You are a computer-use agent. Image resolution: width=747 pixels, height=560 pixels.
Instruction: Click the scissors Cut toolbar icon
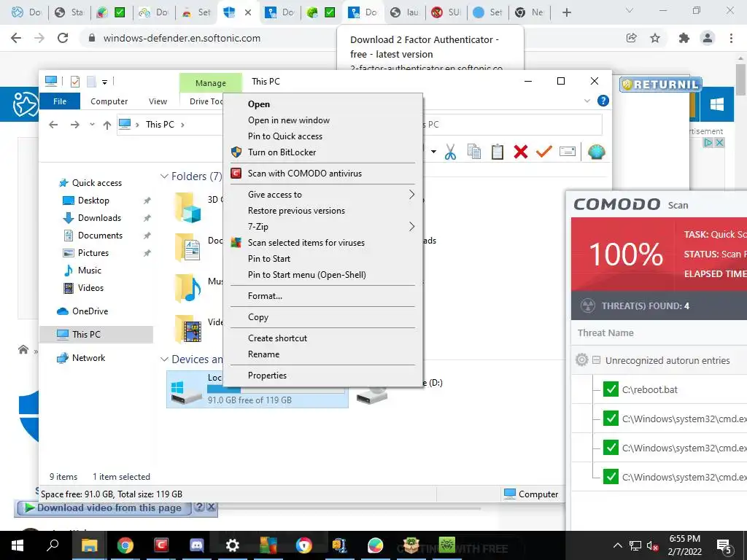pos(450,152)
